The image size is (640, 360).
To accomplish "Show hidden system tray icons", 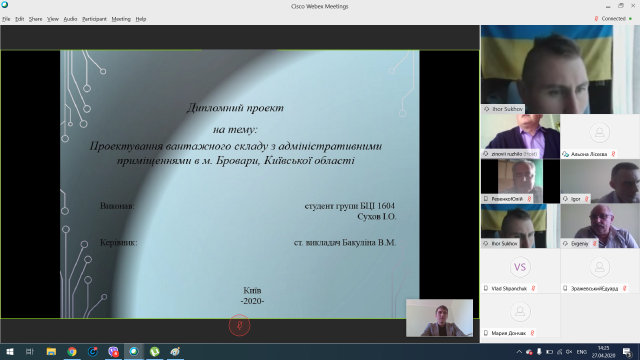I will pyautogui.click(x=519, y=352).
